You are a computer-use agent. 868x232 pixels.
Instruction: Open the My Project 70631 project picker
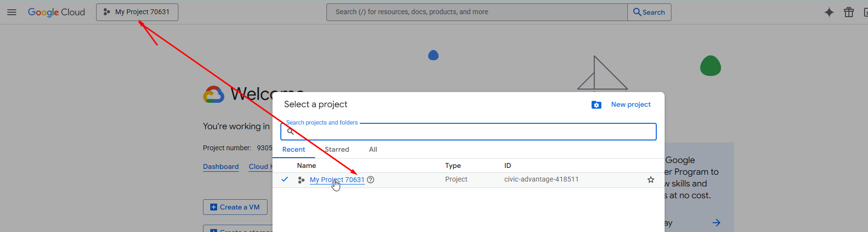(x=137, y=12)
